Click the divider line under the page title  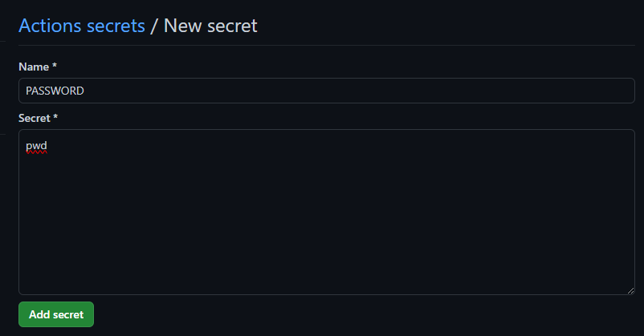327,45
